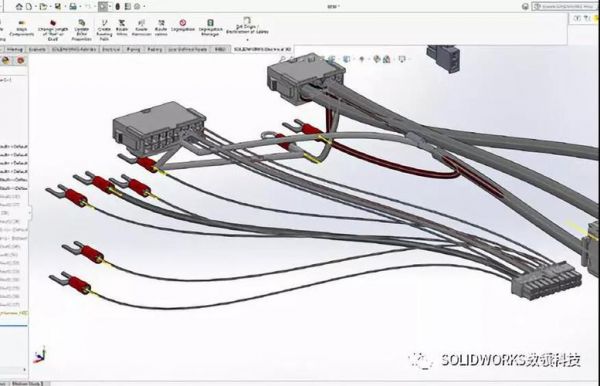Expand the Set Origin dropdown arrow
Image resolution: width=600 pixels, height=386 pixels.
[x=247, y=39]
